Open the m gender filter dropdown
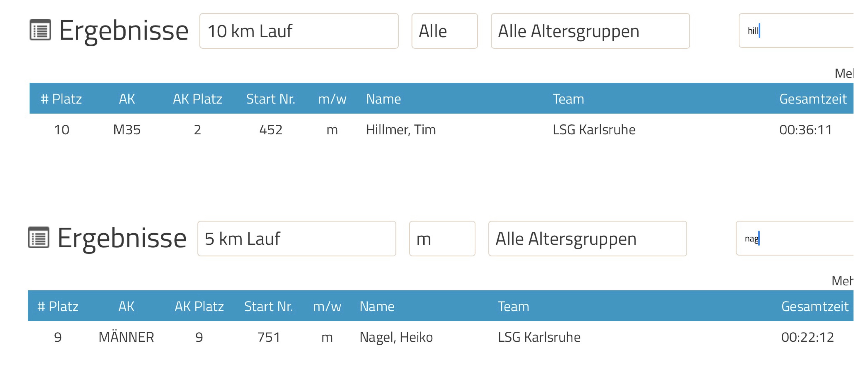Screen dimensions: 868x367 442,239
